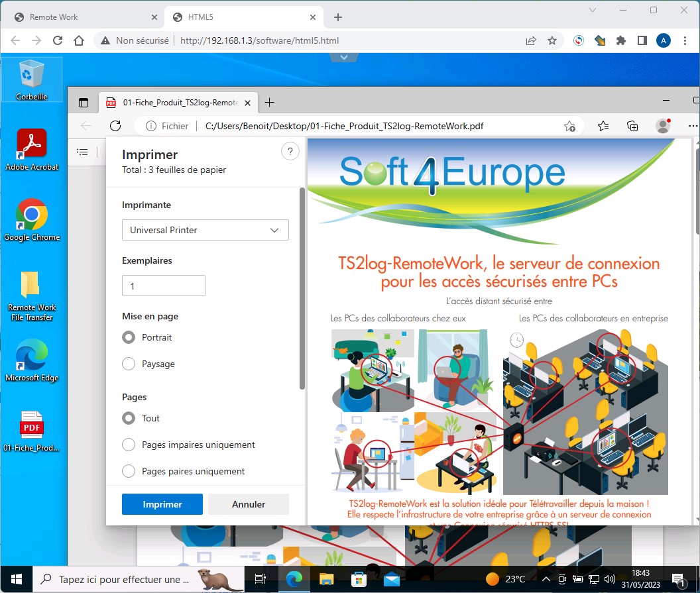Open Edge collections button
The image size is (700, 593).
pos(632,127)
